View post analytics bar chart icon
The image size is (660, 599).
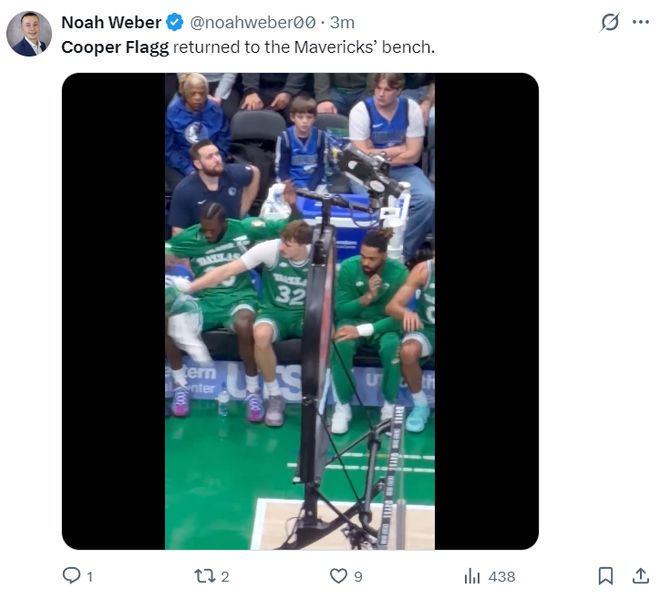pos(472,576)
